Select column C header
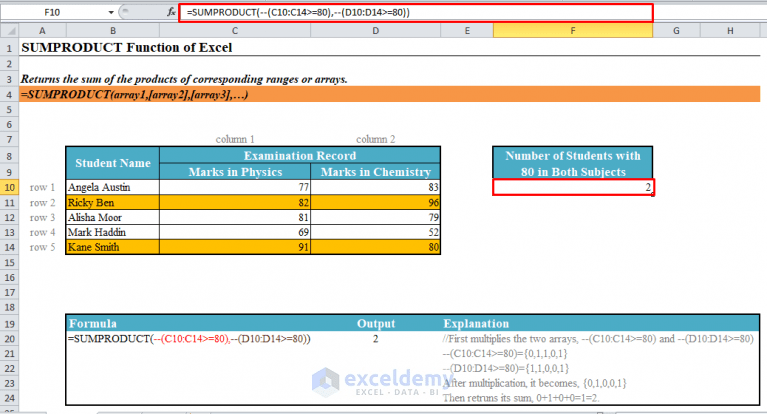This screenshot has height=414, width=767. [x=235, y=31]
